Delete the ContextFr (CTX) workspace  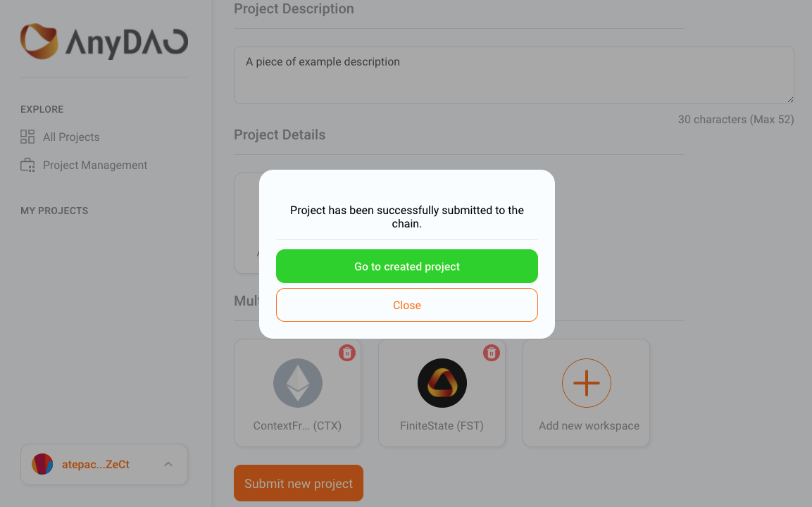coord(347,353)
